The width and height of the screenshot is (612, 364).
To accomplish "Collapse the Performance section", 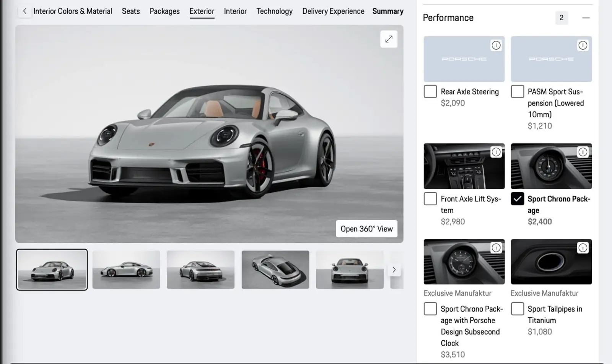I will [586, 18].
